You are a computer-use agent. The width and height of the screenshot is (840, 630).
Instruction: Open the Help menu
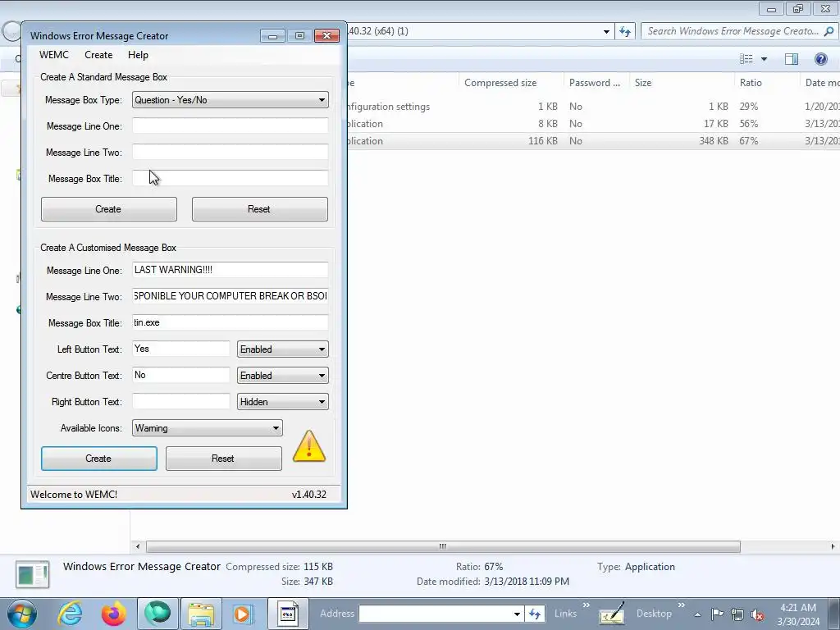(x=138, y=55)
